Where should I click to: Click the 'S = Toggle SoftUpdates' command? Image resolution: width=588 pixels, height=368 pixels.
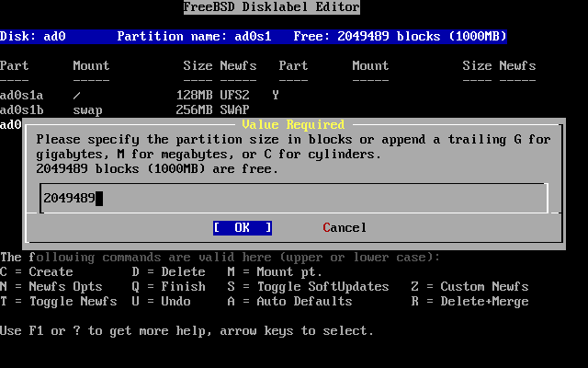tap(309, 287)
